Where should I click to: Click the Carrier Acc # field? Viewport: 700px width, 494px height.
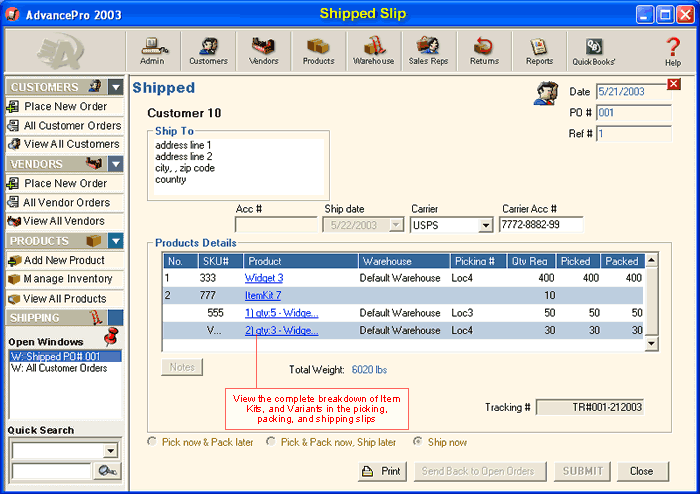click(541, 224)
